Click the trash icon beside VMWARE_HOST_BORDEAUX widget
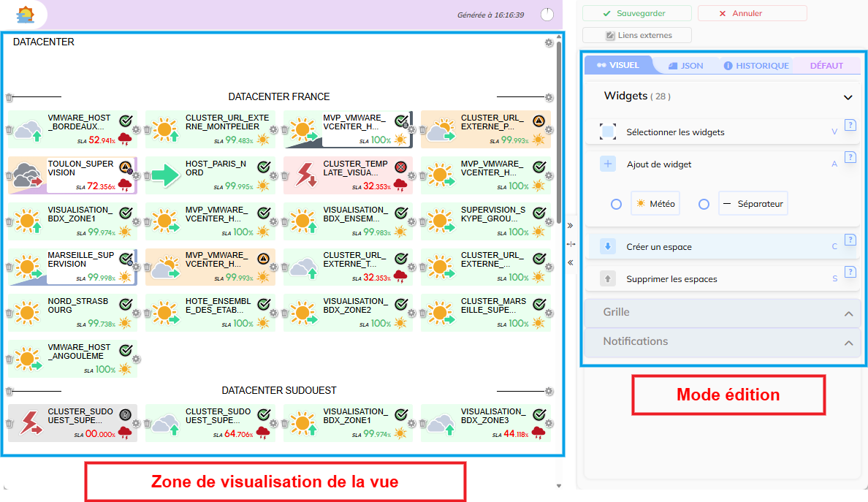The height and width of the screenshot is (502, 868). click(x=9, y=130)
